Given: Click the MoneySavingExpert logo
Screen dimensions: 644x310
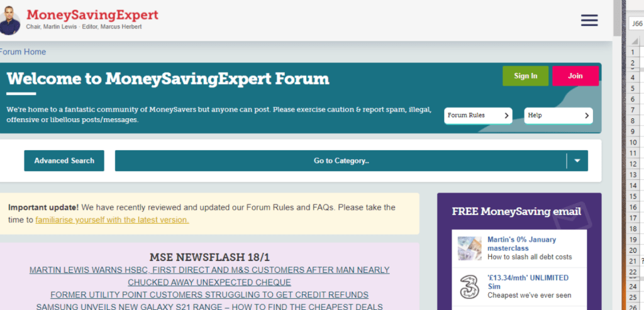Looking at the screenshot, I should click(92, 15).
